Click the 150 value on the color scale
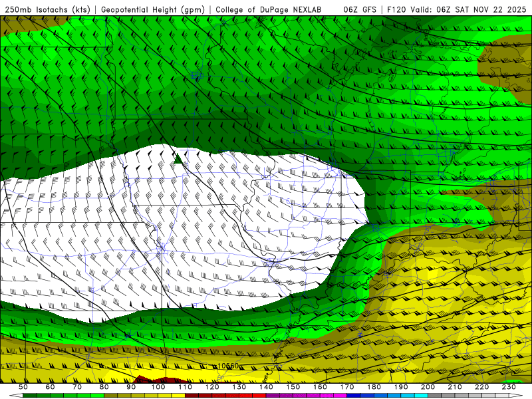 tap(293, 387)
